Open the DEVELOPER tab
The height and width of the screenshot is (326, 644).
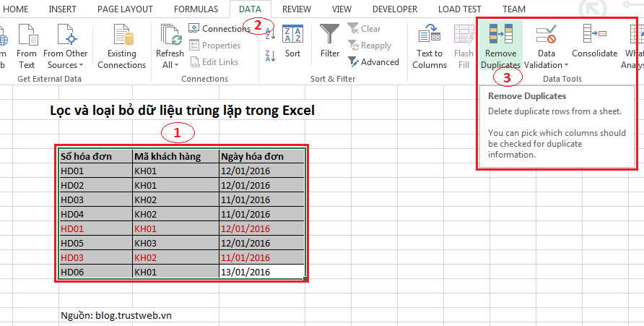pos(395,9)
